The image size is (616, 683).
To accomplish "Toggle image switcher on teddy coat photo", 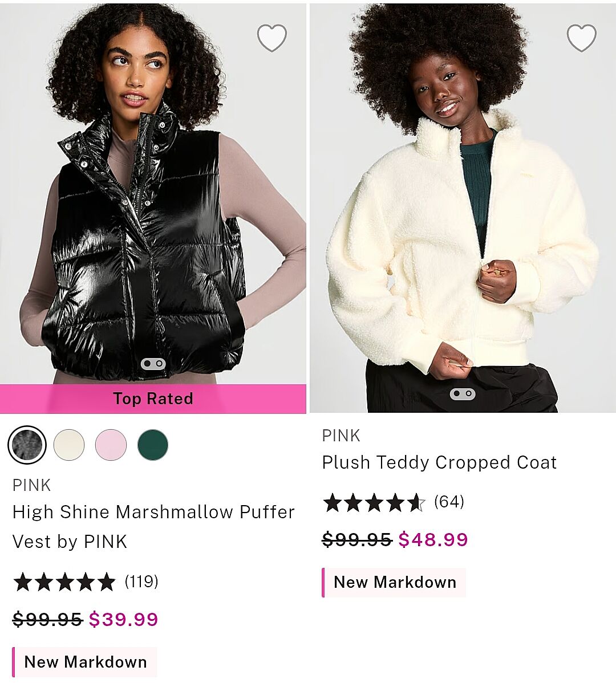I will pos(462,394).
